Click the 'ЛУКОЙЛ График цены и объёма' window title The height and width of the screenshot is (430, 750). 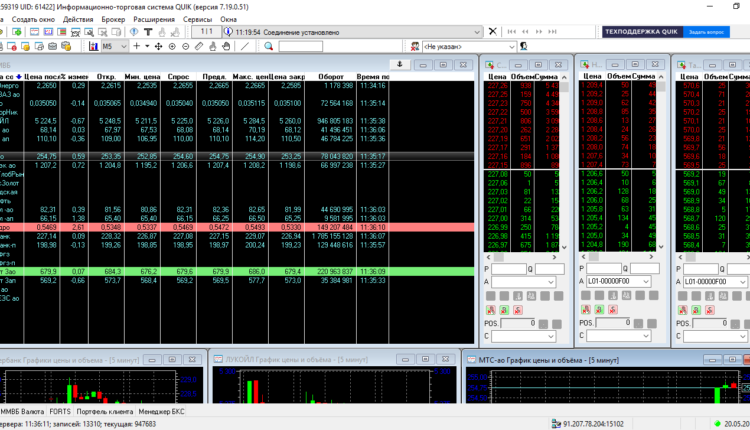coord(297,359)
